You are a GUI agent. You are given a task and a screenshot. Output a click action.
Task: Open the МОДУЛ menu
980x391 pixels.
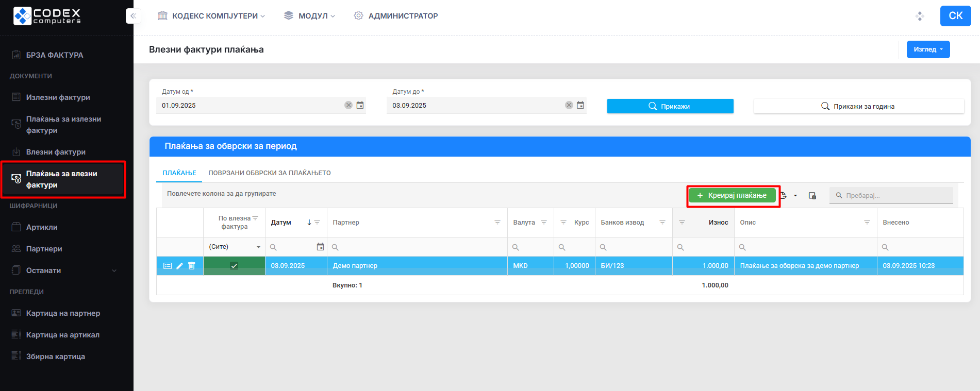tap(310, 16)
